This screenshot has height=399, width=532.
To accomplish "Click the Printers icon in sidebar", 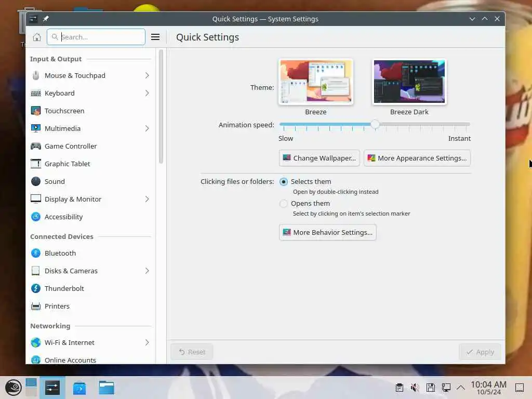I will pyautogui.click(x=36, y=306).
